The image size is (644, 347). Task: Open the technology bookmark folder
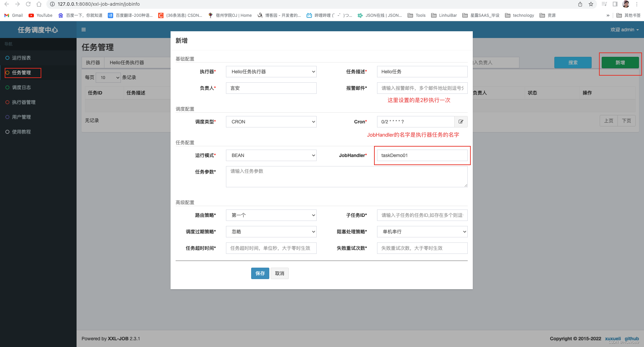pyautogui.click(x=520, y=15)
